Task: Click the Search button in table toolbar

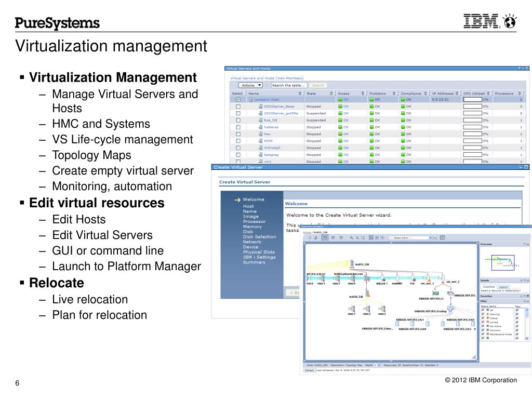Action: (318, 85)
